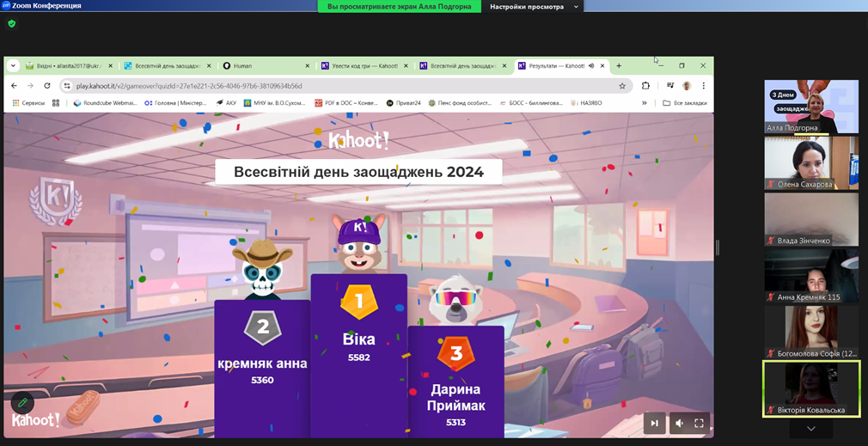View site information for play.kahoot.it
Viewport: 868px width, 446px height.
point(67,86)
